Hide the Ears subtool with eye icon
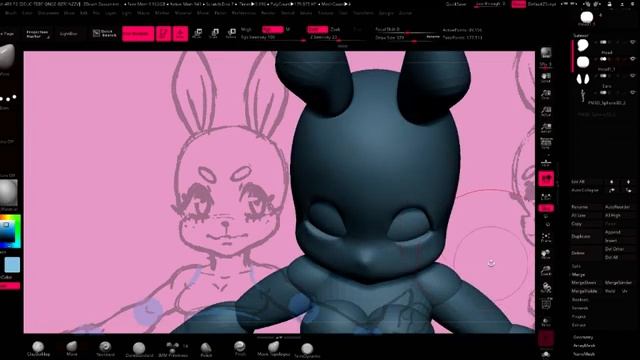640x360 pixels. tap(633, 76)
